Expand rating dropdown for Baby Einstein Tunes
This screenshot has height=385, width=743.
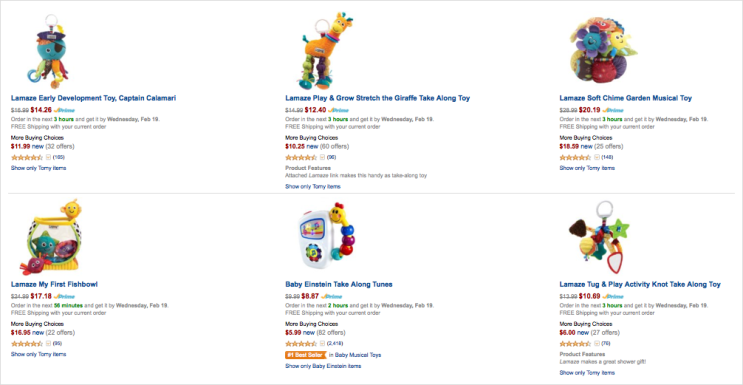coord(323,343)
